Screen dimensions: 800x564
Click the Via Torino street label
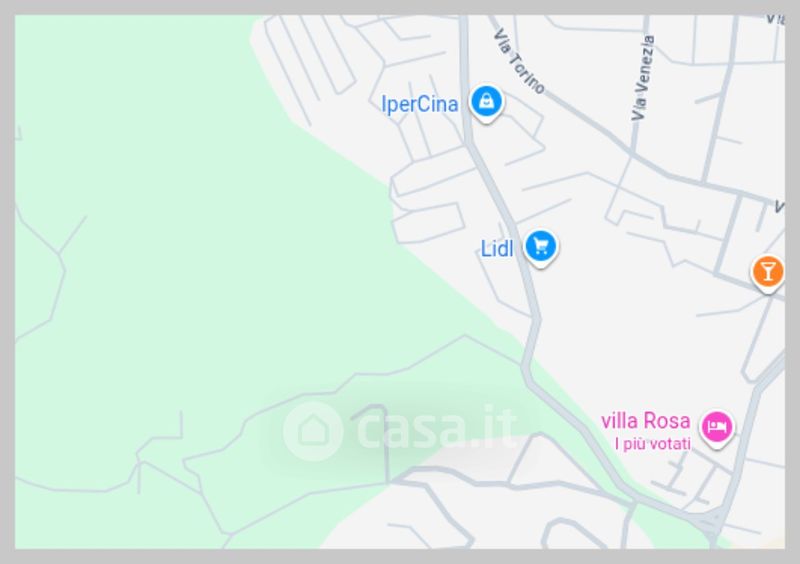click(x=519, y=62)
